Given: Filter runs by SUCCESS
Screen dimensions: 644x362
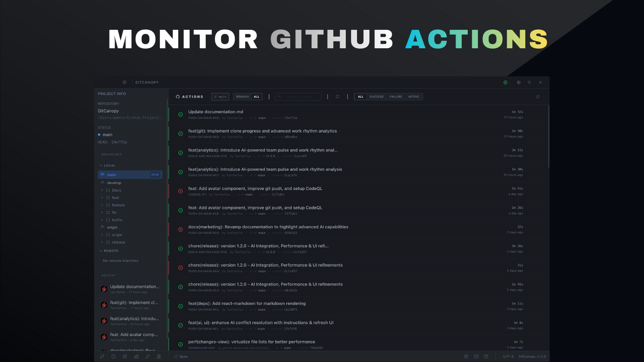Looking at the screenshot, I should point(376,97).
